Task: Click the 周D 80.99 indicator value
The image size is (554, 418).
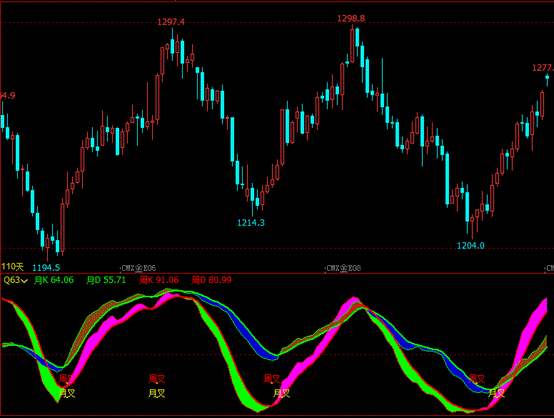Action: (211, 280)
